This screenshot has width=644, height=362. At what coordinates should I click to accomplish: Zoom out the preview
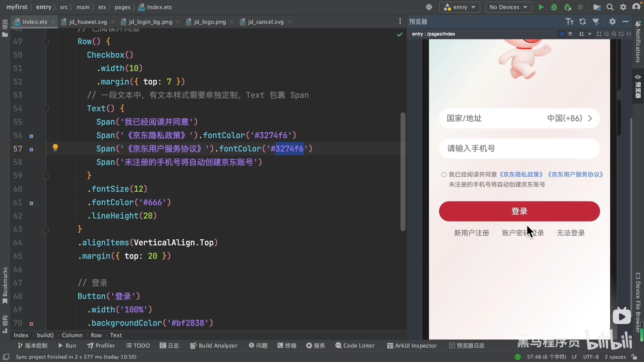tap(606, 34)
